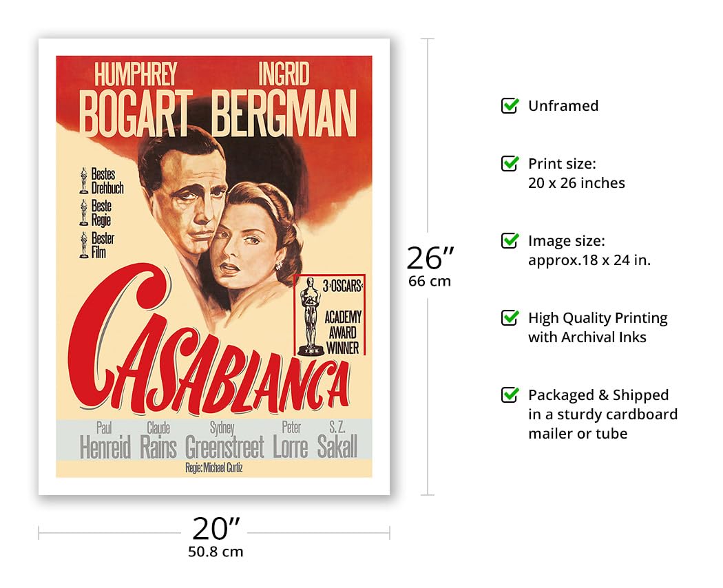
Task: Click the Oscar statuette in the red box
Action: click(311, 316)
